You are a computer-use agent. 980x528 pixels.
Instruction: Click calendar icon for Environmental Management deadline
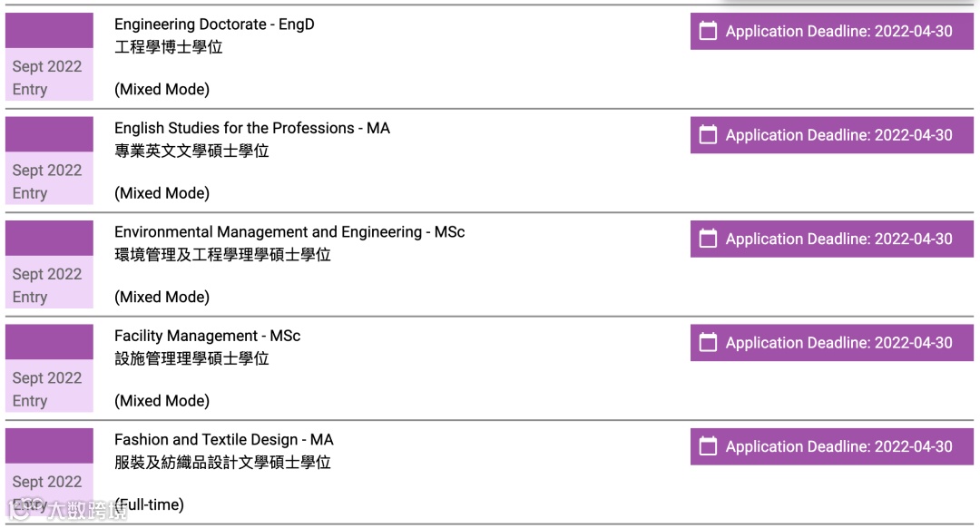tap(709, 239)
